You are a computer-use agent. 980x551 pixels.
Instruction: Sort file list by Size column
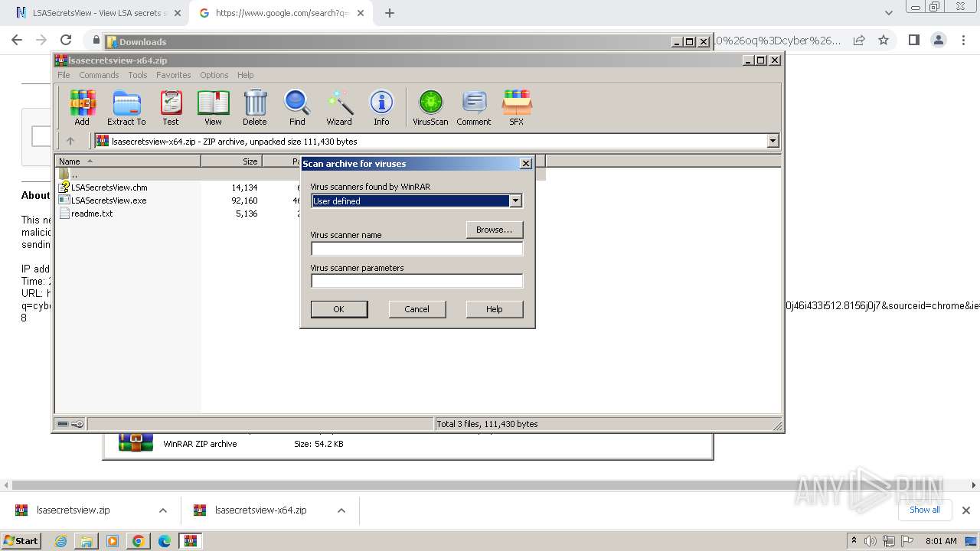pos(232,161)
